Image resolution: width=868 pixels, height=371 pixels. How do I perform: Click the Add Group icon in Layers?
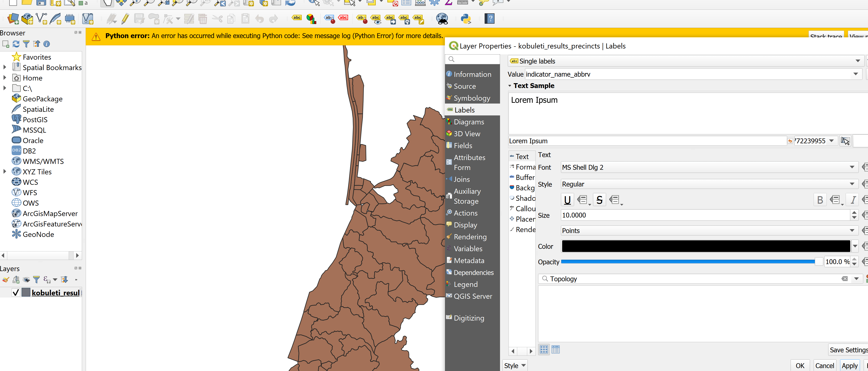[x=16, y=279]
